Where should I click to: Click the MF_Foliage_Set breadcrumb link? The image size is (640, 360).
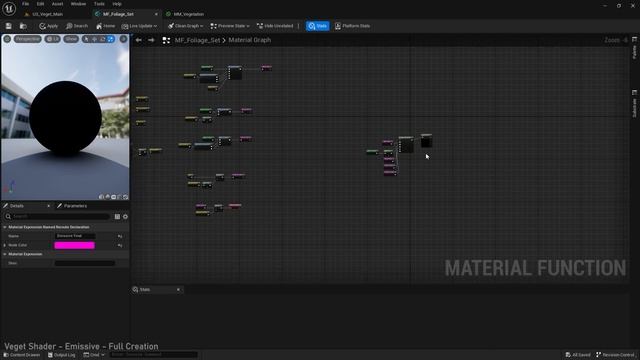pos(197,40)
